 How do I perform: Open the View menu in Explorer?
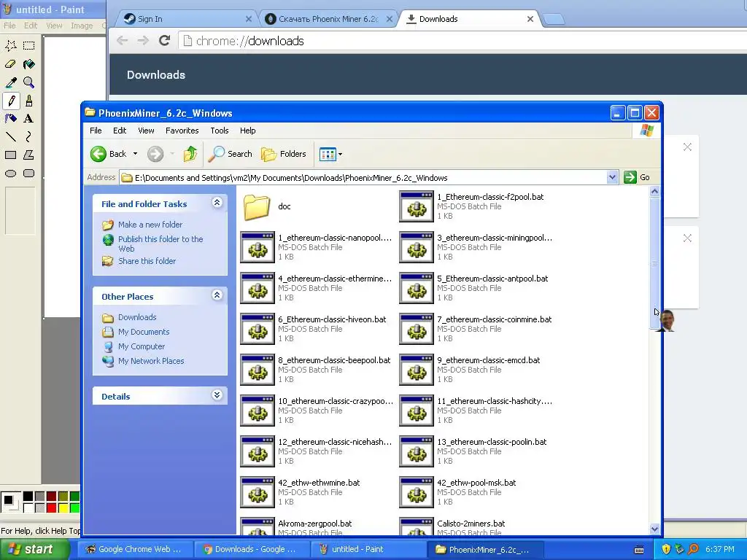[x=146, y=131]
